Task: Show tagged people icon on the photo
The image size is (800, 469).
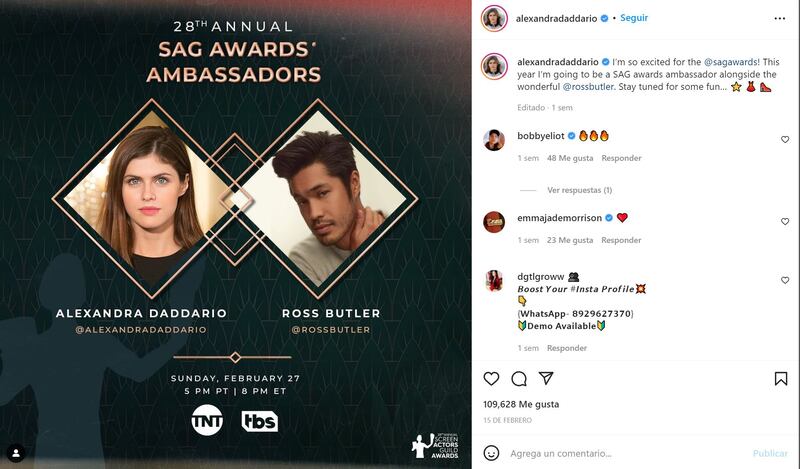Action: coord(16,453)
